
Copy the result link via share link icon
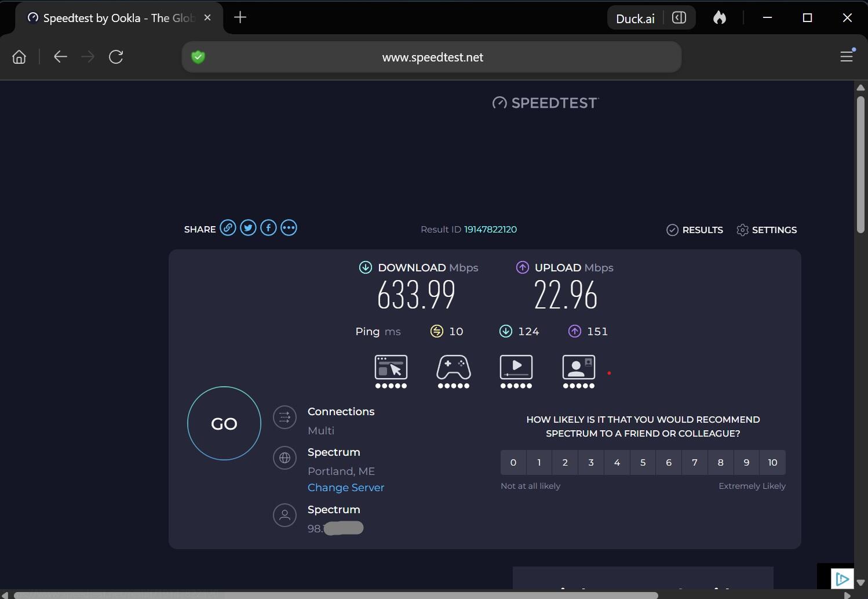click(x=228, y=228)
